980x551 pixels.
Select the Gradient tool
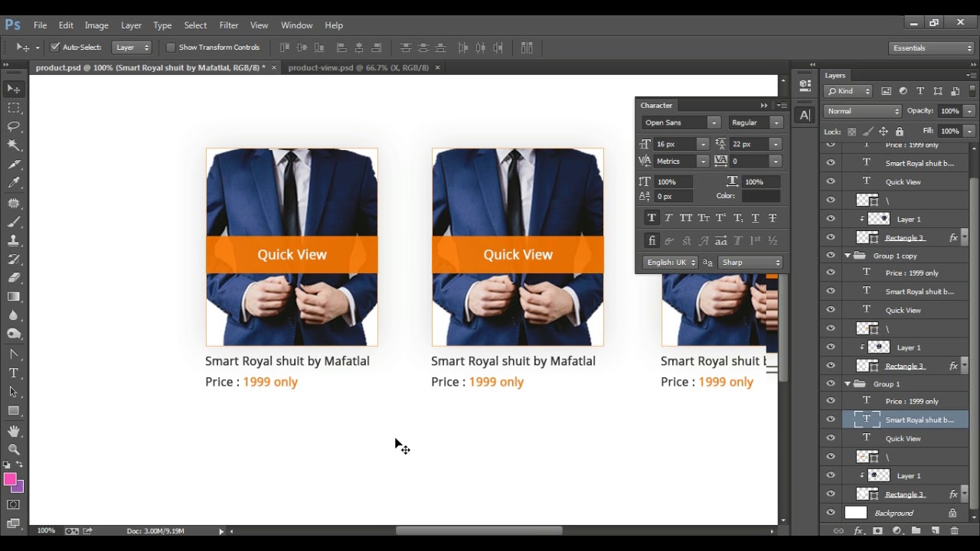pos(14,297)
